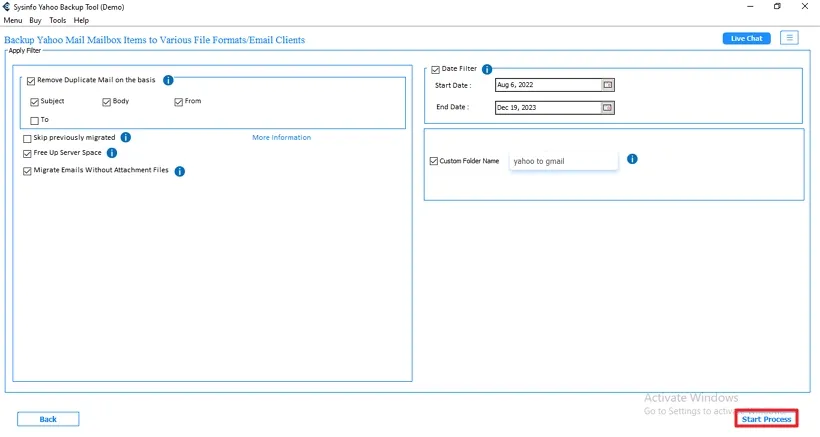Click info icon next to Skip previously migrated
This screenshot has width=820, height=437.
126,137
